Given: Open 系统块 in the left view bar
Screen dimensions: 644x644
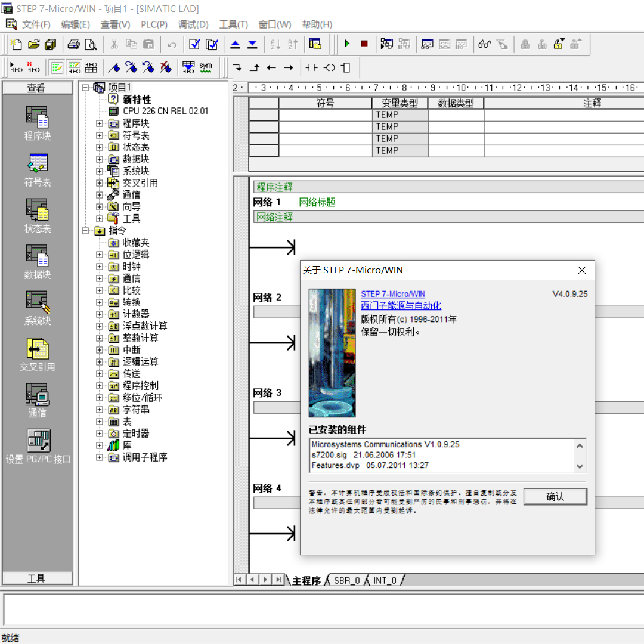Looking at the screenshot, I should pyautogui.click(x=38, y=308).
